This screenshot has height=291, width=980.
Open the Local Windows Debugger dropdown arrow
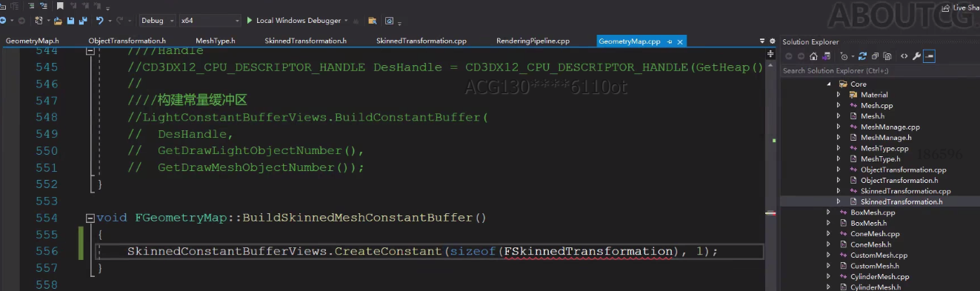coord(346,21)
